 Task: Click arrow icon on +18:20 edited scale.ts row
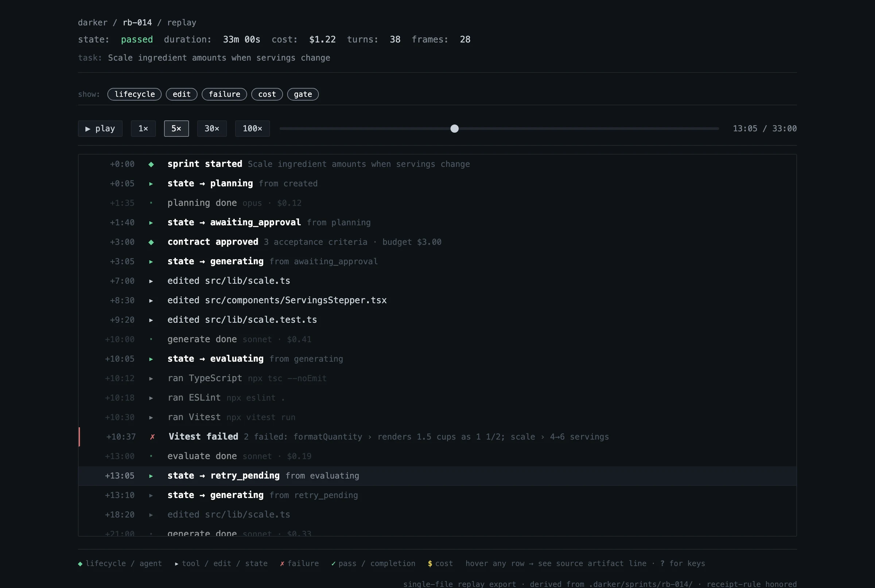[x=151, y=515]
